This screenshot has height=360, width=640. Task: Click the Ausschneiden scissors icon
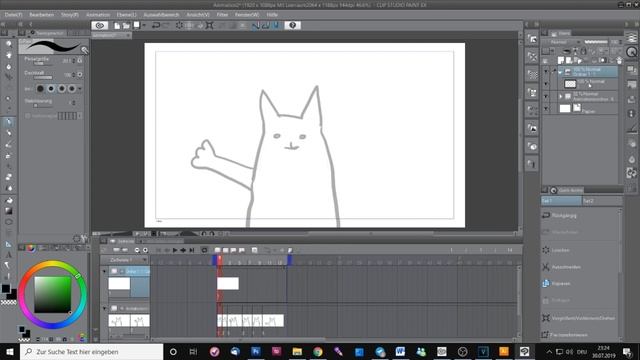546,267
